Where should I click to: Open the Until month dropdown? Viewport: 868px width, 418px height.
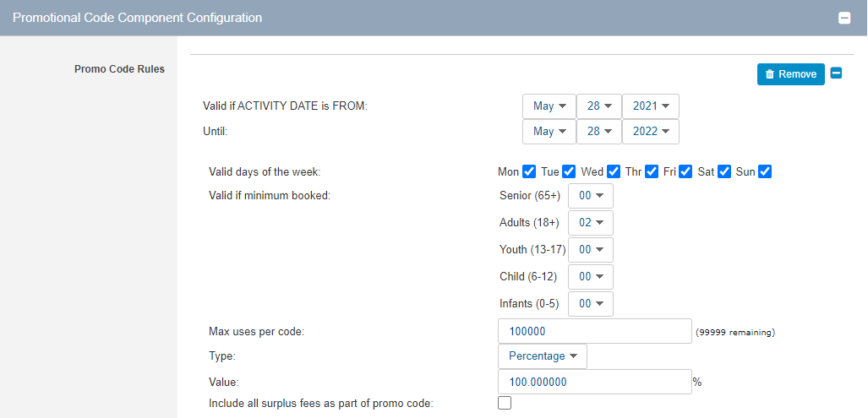(x=549, y=132)
